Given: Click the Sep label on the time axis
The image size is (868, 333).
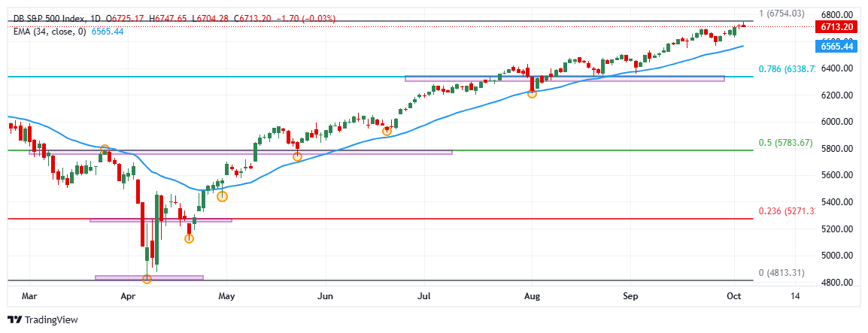Looking at the screenshot, I should tap(630, 298).
